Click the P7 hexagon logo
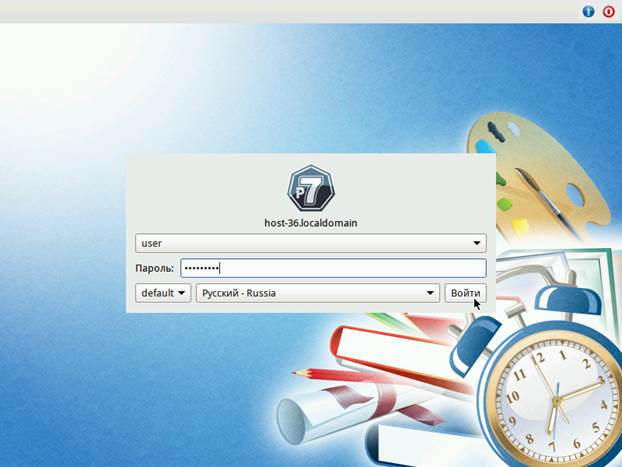The height and width of the screenshot is (467, 622). pyautogui.click(x=310, y=188)
